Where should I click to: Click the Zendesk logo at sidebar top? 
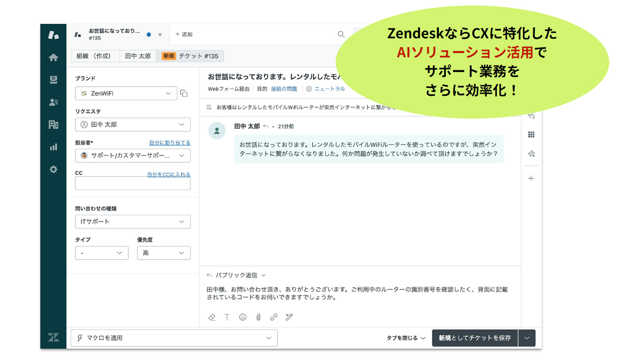(x=53, y=35)
